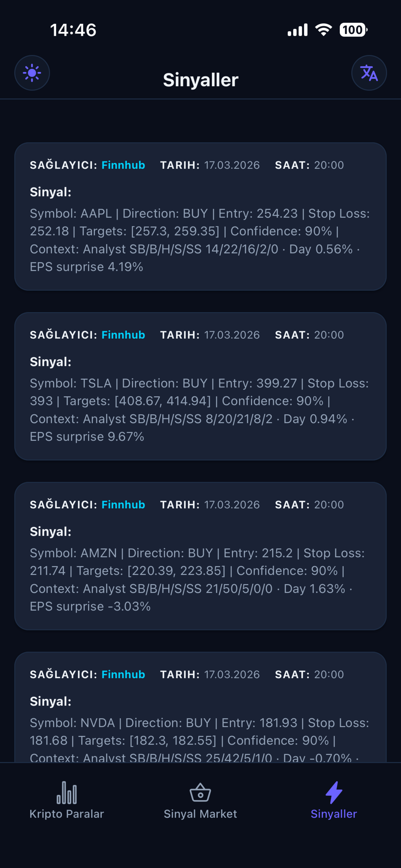The image size is (401, 868).
Task: Tap the Sinyal Market basket icon
Action: (x=200, y=792)
